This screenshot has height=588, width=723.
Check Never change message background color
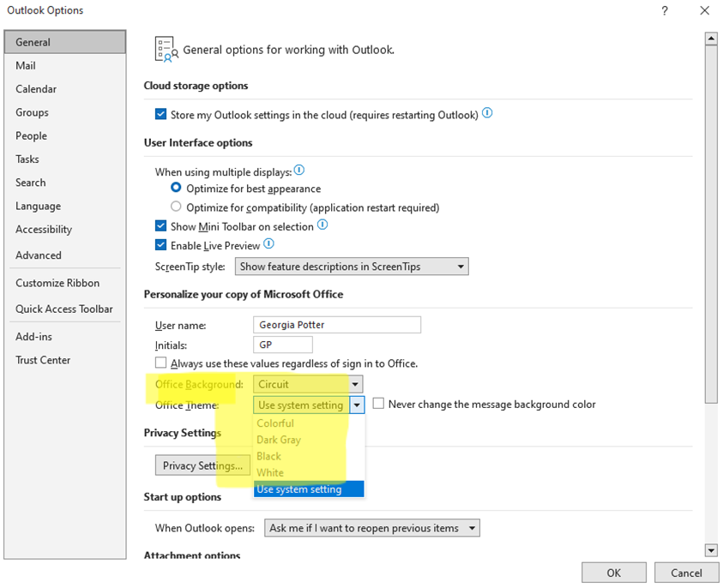tap(378, 404)
